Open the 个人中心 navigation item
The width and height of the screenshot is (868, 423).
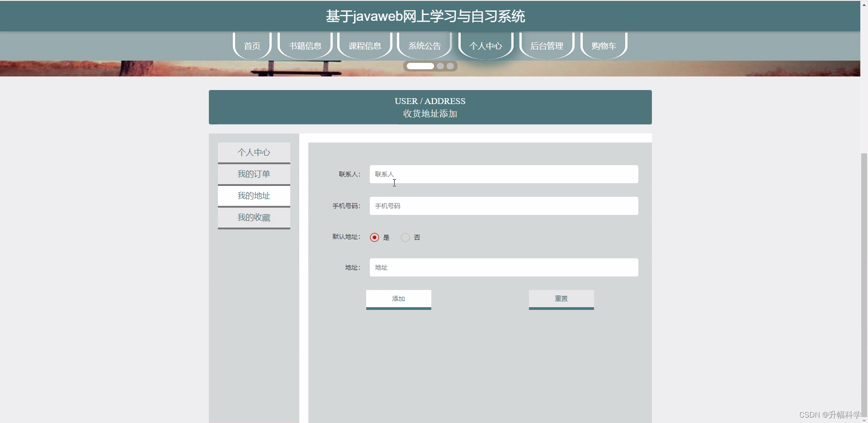click(486, 46)
